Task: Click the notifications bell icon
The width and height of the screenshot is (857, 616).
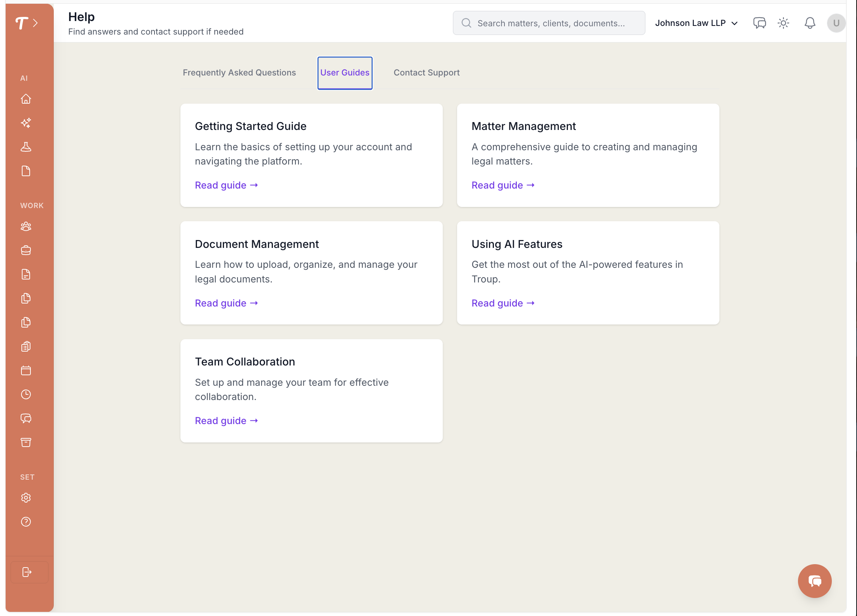Action: (x=809, y=23)
